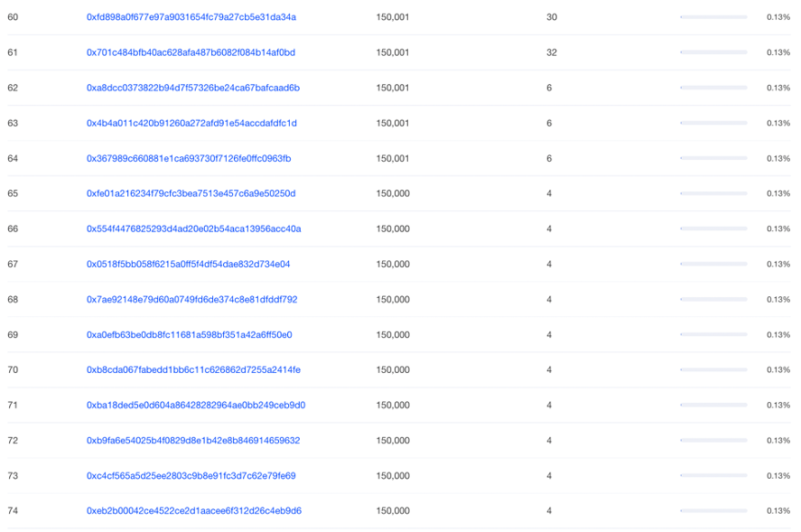Select rank number 67
801x532 pixels.
click(13, 264)
